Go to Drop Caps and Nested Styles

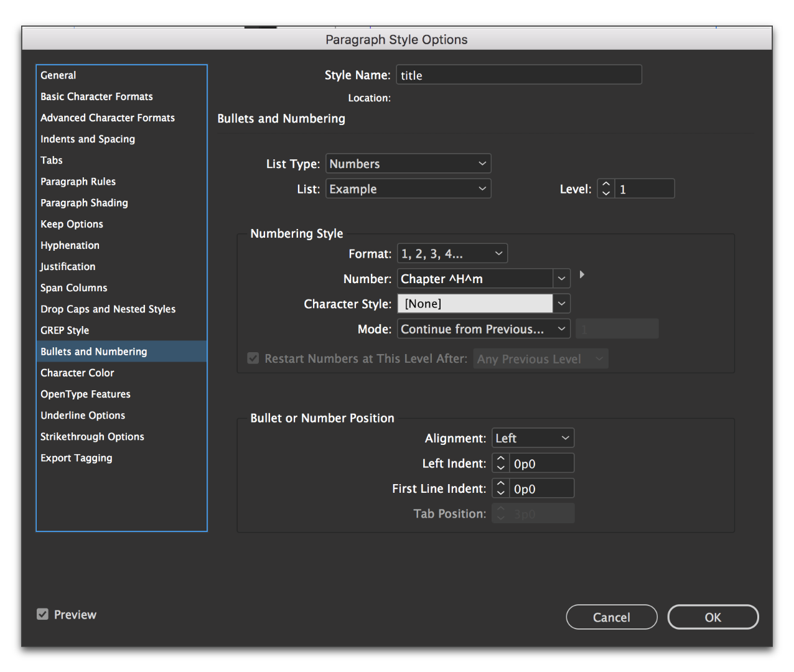[x=108, y=309]
